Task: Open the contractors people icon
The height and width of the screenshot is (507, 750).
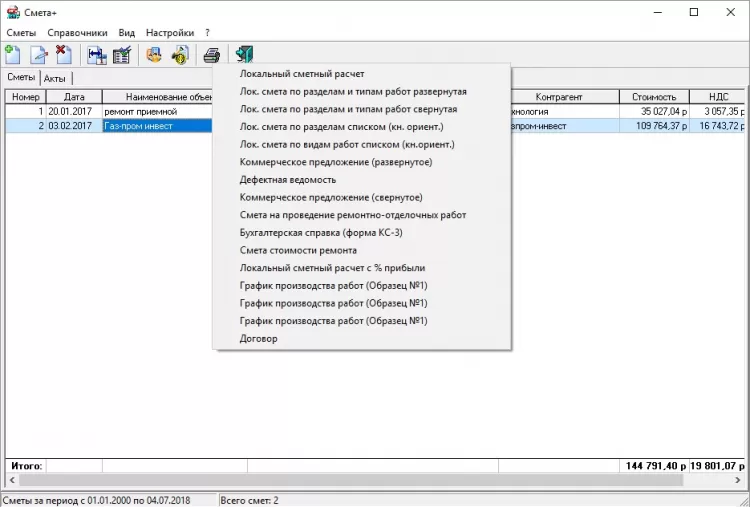Action: tap(154, 55)
